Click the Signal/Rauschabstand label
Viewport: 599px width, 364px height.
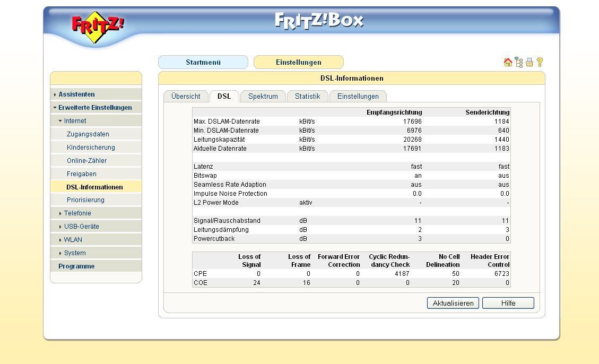pyautogui.click(x=227, y=221)
